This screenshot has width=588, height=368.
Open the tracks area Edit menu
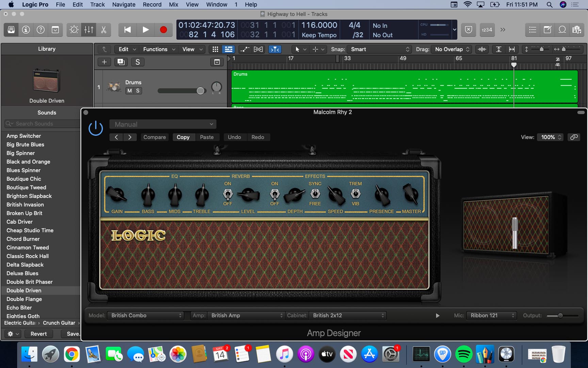coord(127,49)
